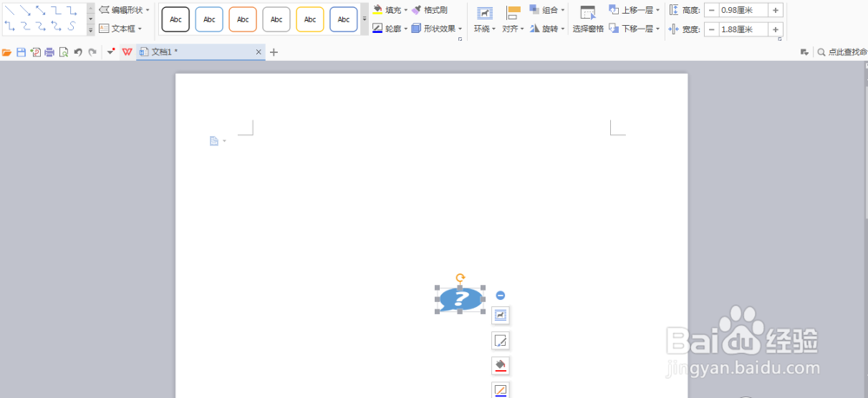Open the 选择窗格 selection pane
This screenshot has width=868, height=398.
click(588, 20)
